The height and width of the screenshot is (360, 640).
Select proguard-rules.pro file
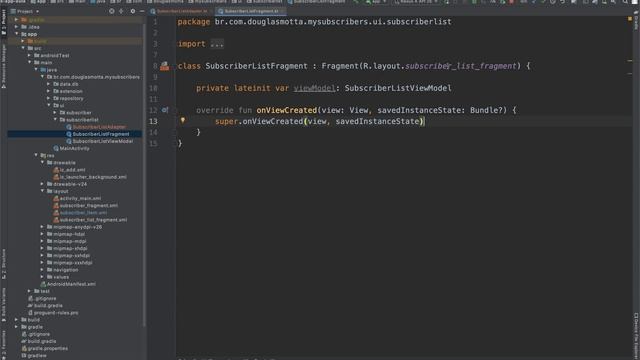[x=56, y=313]
